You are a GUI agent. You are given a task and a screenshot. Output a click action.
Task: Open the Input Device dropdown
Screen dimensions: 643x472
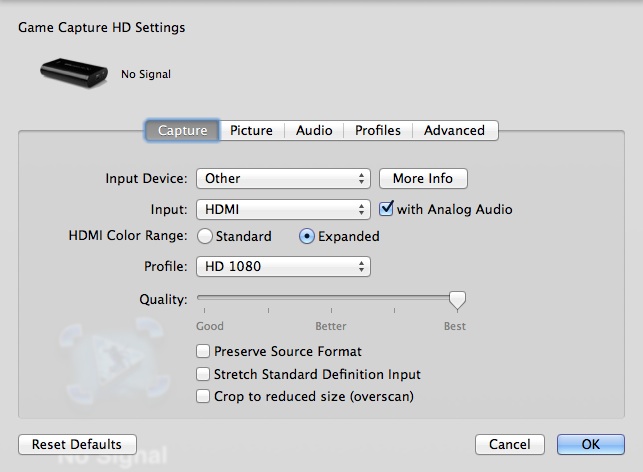(x=283, y=179)
